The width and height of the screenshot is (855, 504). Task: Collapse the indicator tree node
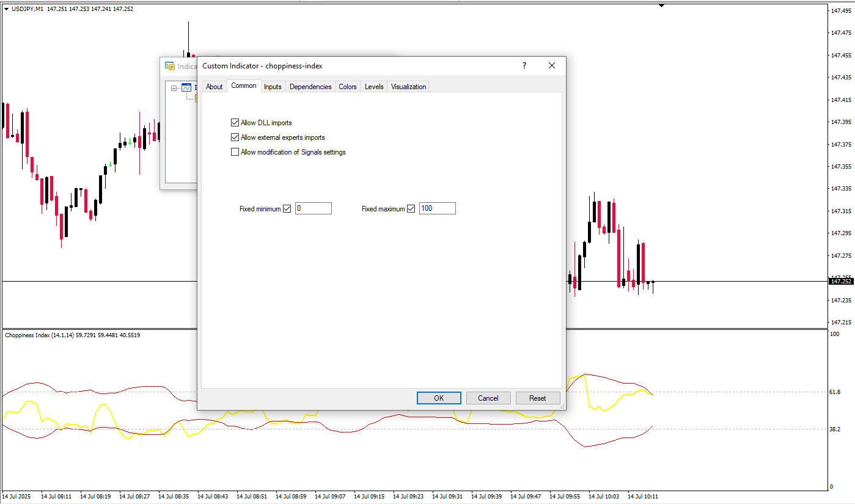174,88
